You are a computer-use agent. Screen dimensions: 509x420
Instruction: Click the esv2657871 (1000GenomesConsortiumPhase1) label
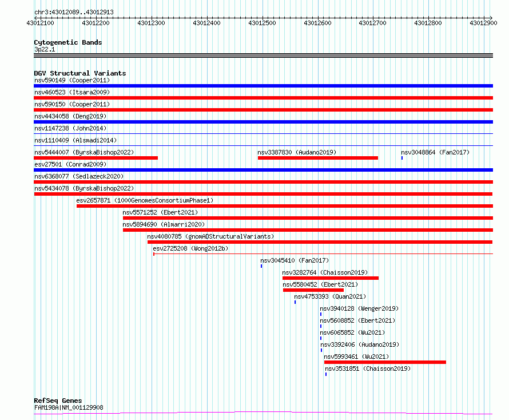[x=145, y=200]
